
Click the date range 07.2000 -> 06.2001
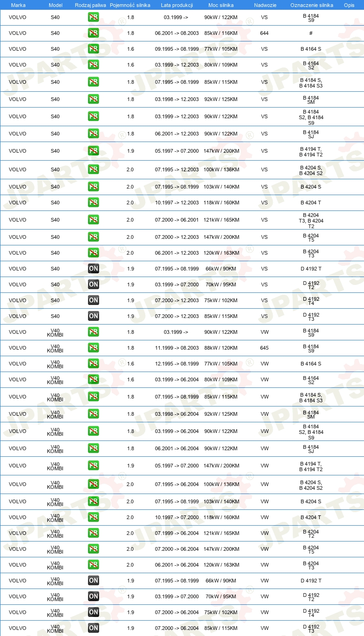177,220
